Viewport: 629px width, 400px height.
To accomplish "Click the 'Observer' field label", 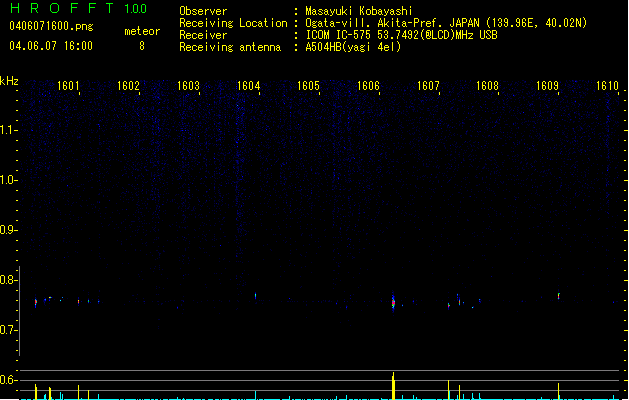I will click(x=203, y=11).
